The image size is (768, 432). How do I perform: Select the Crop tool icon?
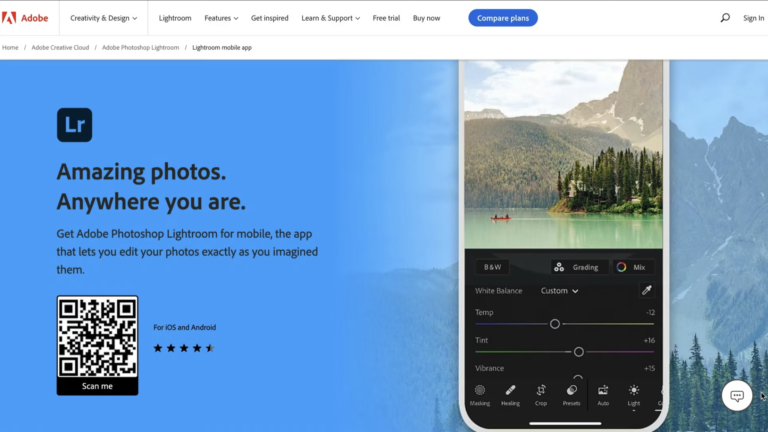[541, 390]
